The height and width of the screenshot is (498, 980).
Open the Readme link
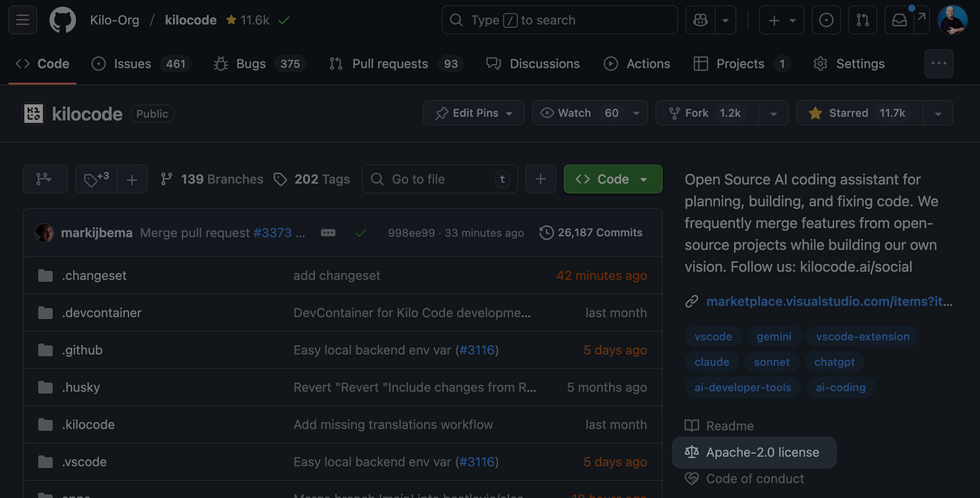coord(720,426)
